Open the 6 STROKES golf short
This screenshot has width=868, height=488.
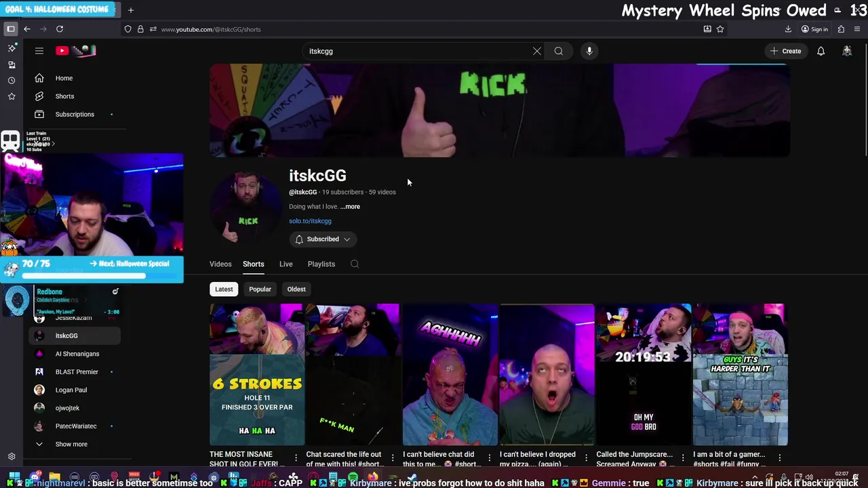[257, 374]
